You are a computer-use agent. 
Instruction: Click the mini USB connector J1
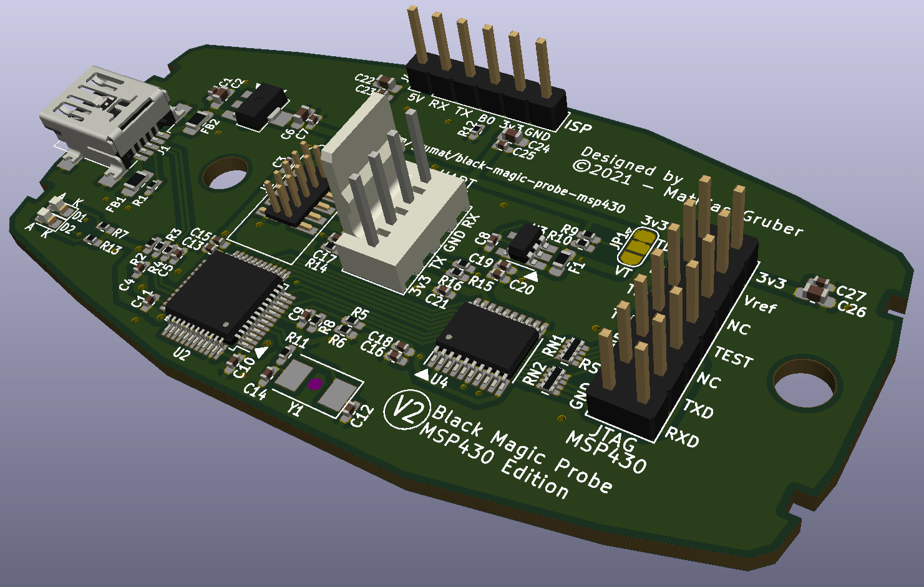tap(106, 119)
